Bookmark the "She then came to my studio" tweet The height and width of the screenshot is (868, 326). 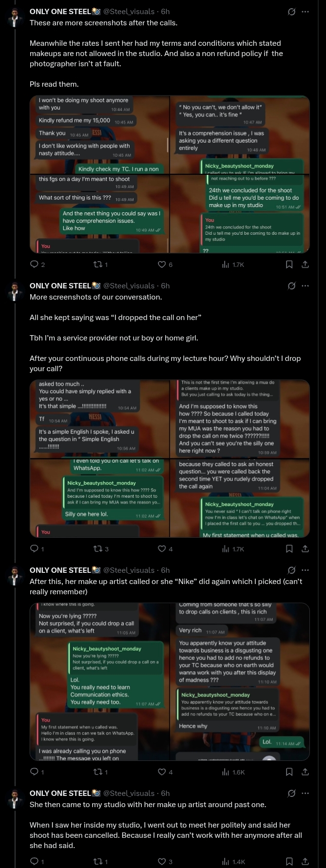(289, 862)
